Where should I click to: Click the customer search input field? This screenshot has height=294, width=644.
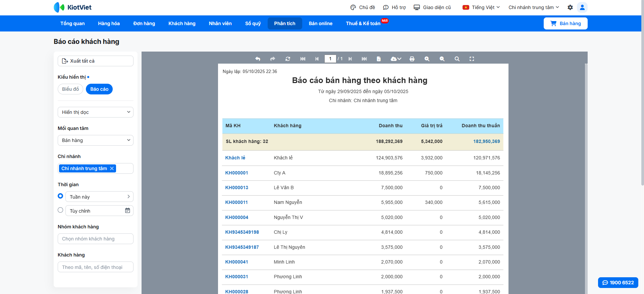click(x=96, y=267)
